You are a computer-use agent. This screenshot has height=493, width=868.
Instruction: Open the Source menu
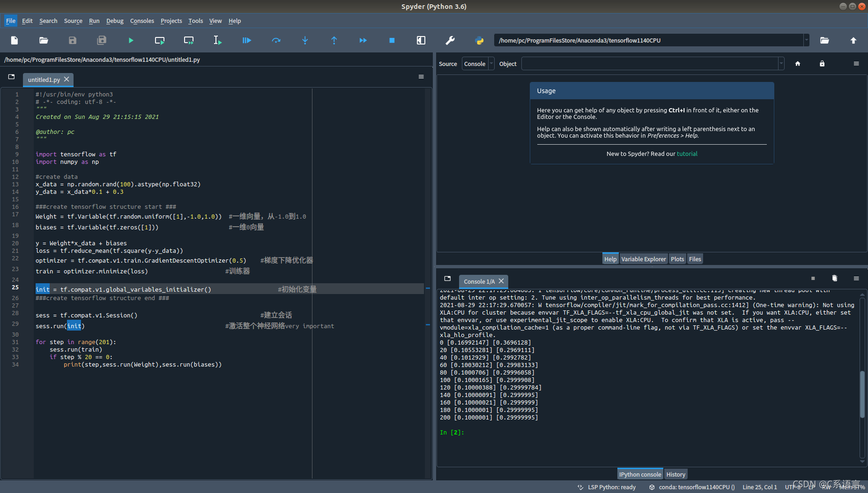(73, 21)
